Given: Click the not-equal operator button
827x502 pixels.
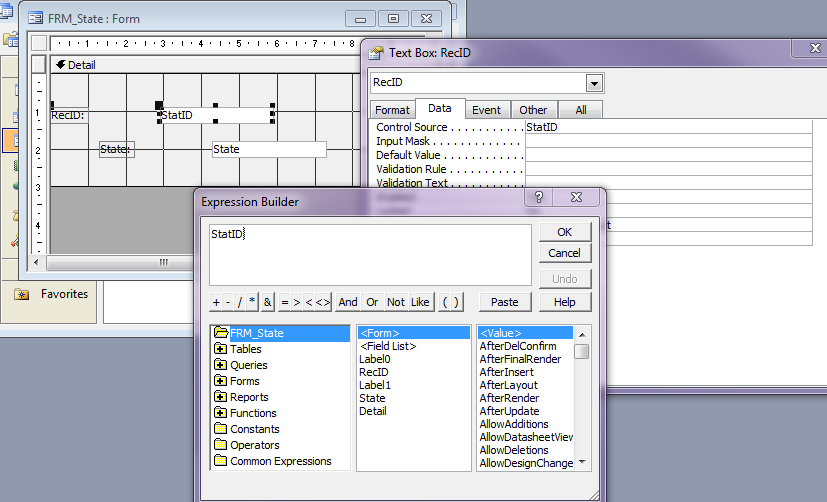Looking at the screenshot, I should [322, 302].
